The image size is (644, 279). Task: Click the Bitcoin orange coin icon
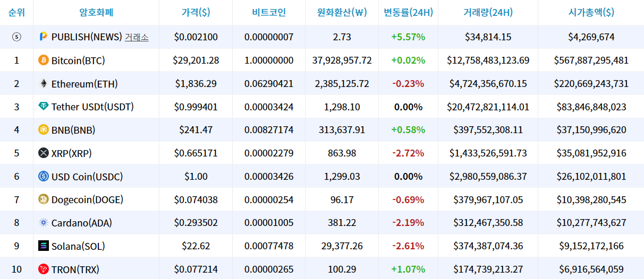(44, 60)
